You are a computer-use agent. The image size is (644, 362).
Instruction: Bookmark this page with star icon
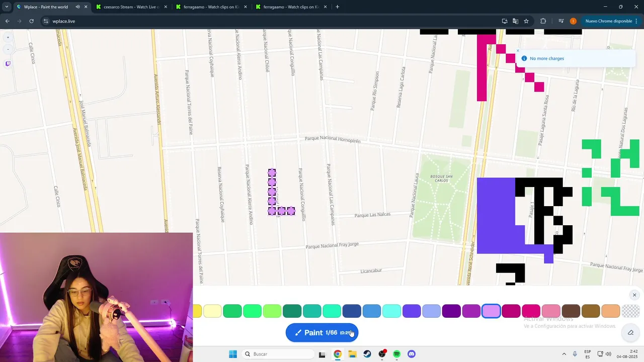pos(526,21)
